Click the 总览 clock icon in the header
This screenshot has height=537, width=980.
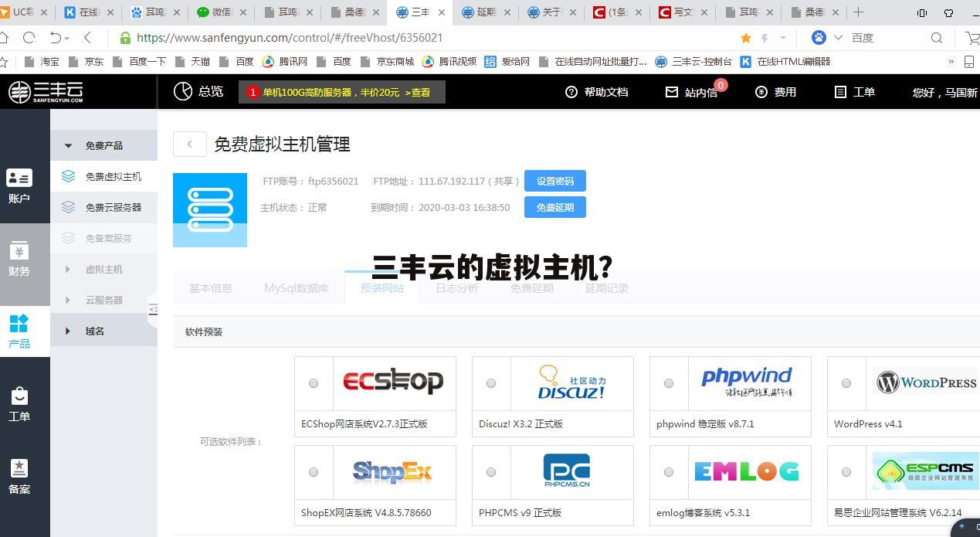pyautogui.click(x=183, y=91)
